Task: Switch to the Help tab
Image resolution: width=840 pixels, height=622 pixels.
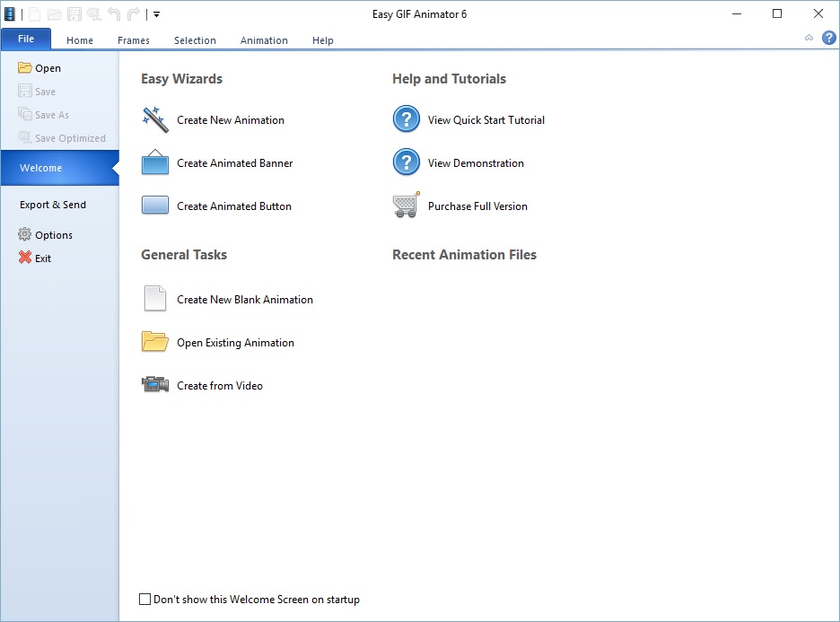Action: (x=323, y=40)
